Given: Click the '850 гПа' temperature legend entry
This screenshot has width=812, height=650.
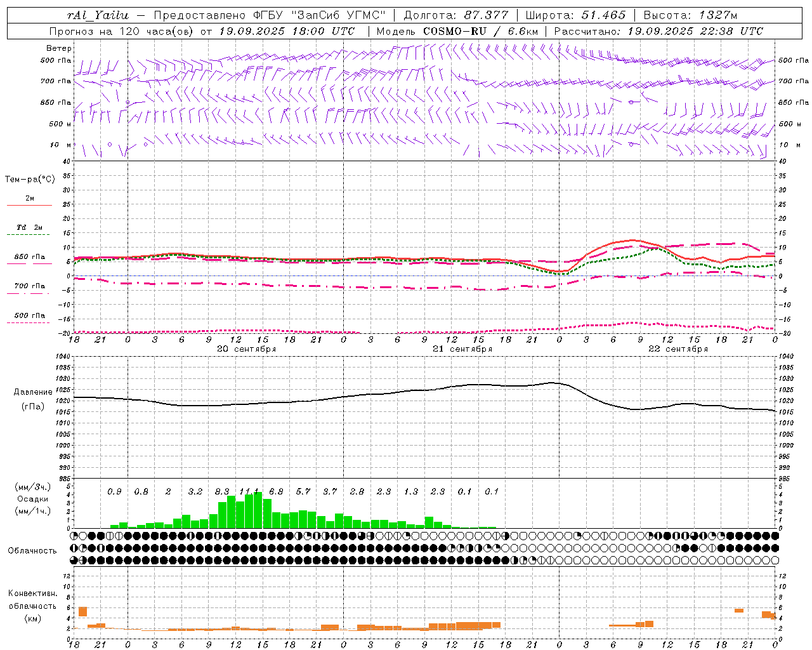Looking at the screenshot, I should click(30, 257).
